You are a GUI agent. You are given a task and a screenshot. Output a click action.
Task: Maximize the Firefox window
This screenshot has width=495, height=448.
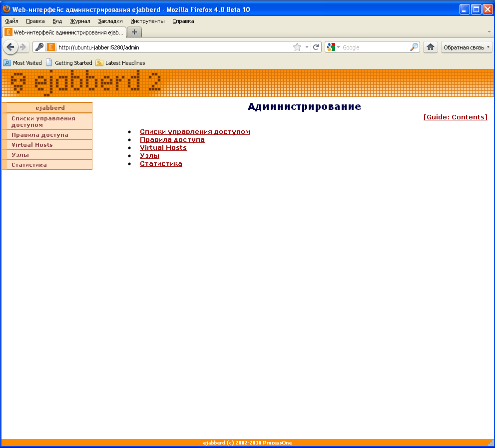coord(476,9)
